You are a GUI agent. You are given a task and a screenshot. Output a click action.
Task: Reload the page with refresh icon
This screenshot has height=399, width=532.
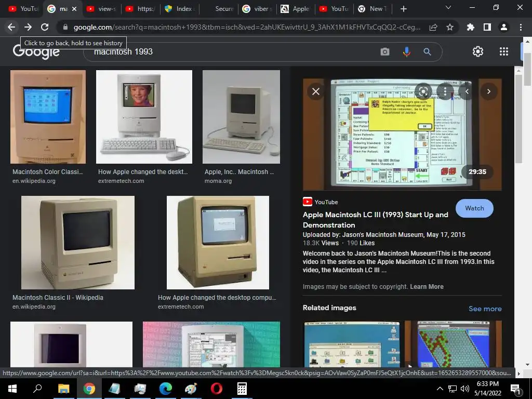45,27
